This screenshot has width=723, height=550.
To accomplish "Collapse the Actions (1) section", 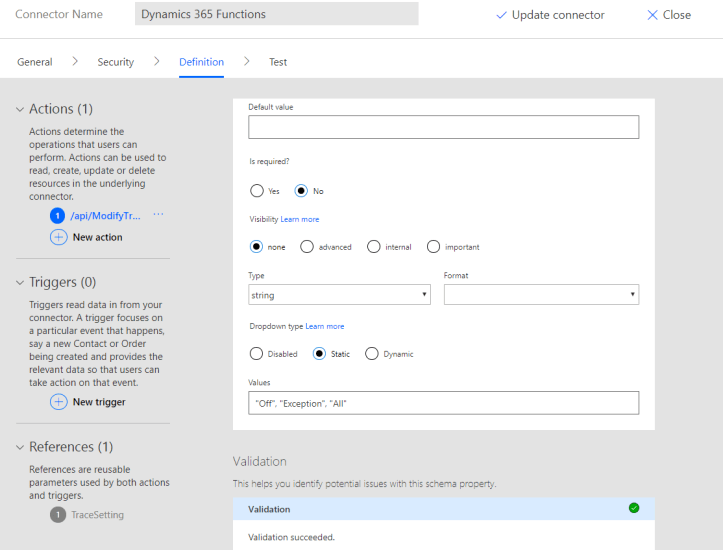I will coord(20,109).
